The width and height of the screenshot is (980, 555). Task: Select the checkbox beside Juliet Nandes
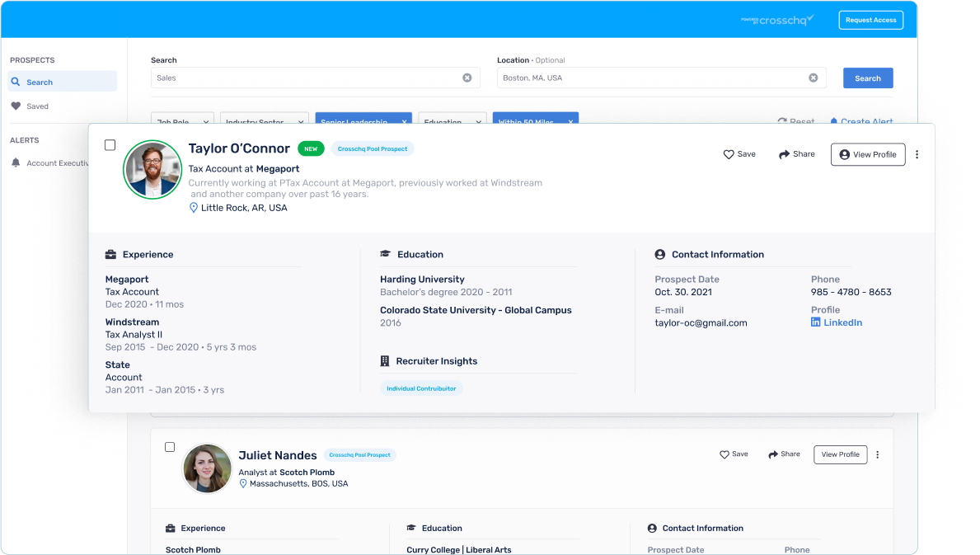(170, 447)
